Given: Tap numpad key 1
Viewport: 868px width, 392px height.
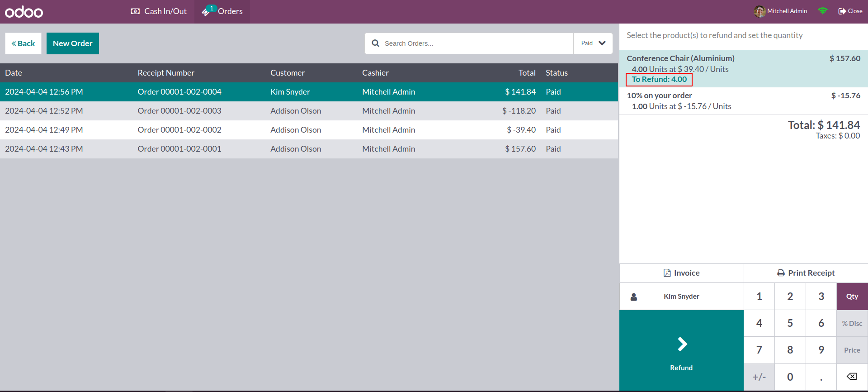Looking at the screenshot, I should click(759, 296).
